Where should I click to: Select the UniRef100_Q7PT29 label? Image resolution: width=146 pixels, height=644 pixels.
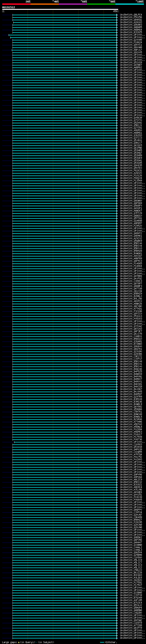point(131,213)
